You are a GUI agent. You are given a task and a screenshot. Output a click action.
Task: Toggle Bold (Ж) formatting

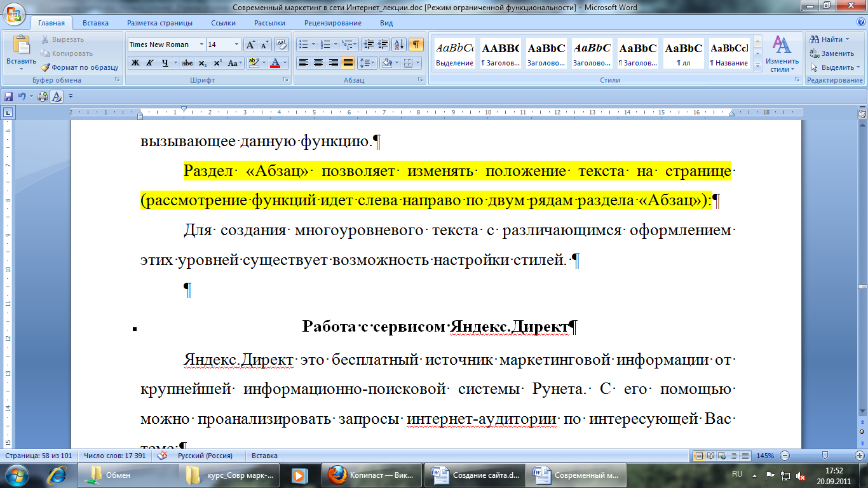(135, 63)
